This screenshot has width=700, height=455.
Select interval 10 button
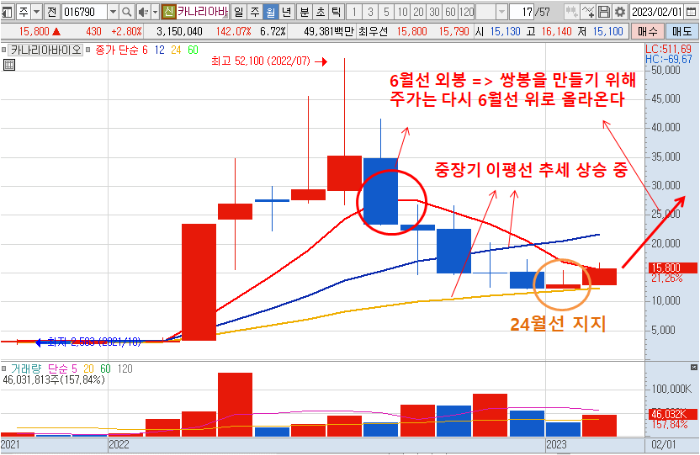coord(403,12)
